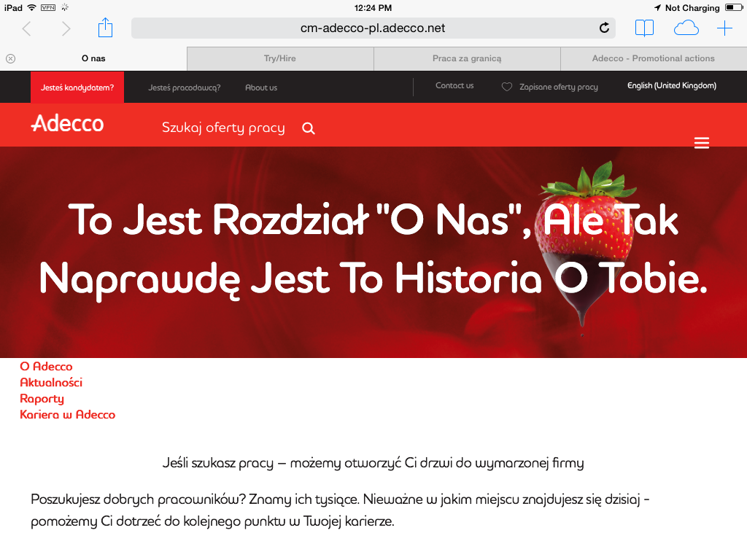Viewport: 747px width, 560px height.
Task: Select the 'Jesteś kandydatem?' menu item
Action: [x=77, y=87]
